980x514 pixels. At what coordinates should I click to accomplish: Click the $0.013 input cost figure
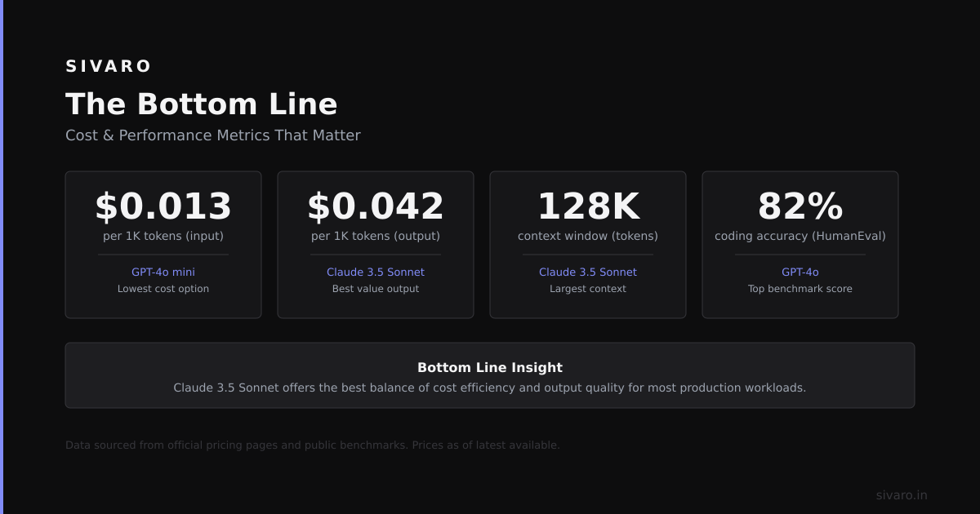click(x=163, y=206)
